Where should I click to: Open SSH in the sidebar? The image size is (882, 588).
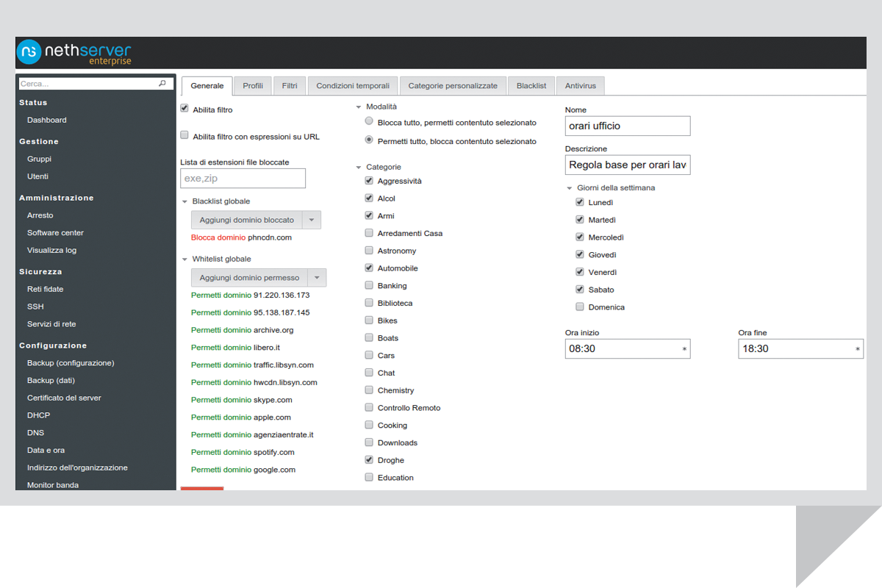point(35,306)
